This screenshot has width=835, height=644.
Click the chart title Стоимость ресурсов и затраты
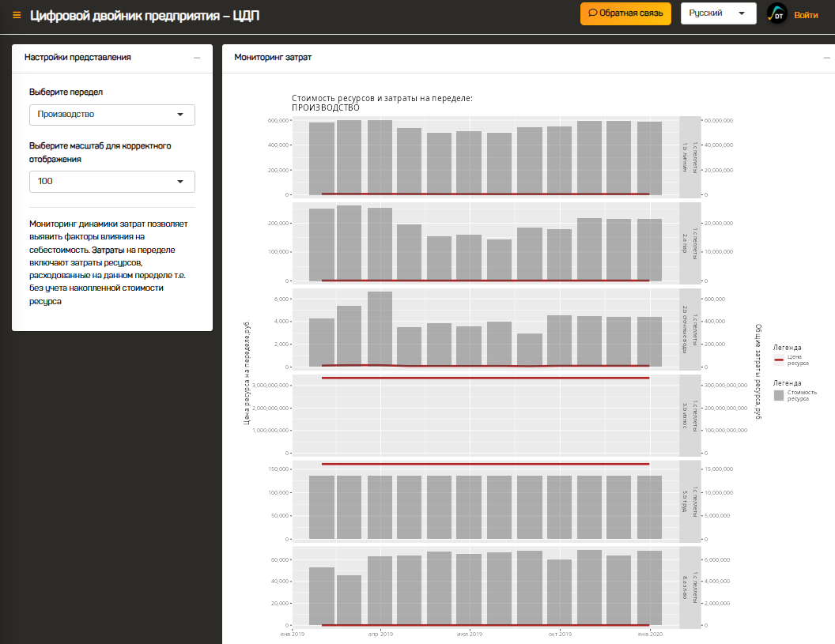tap(382, 98)
